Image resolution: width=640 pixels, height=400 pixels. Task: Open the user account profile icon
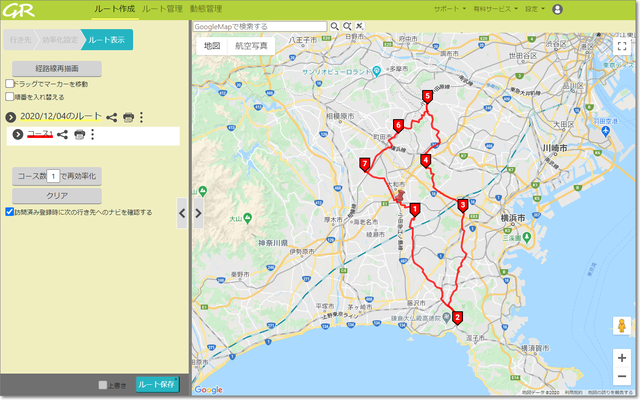point(557,9)
